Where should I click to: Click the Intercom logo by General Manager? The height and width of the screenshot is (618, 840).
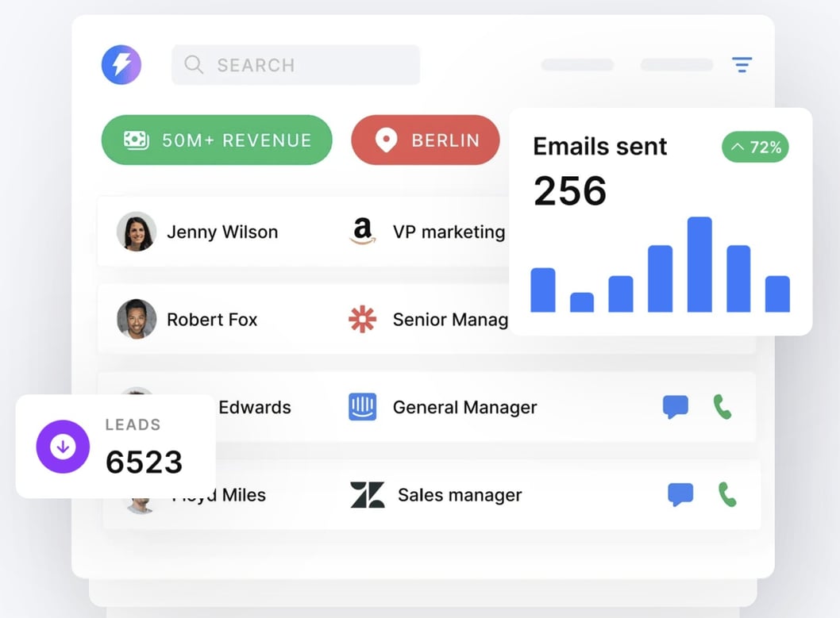pos(363,407)
